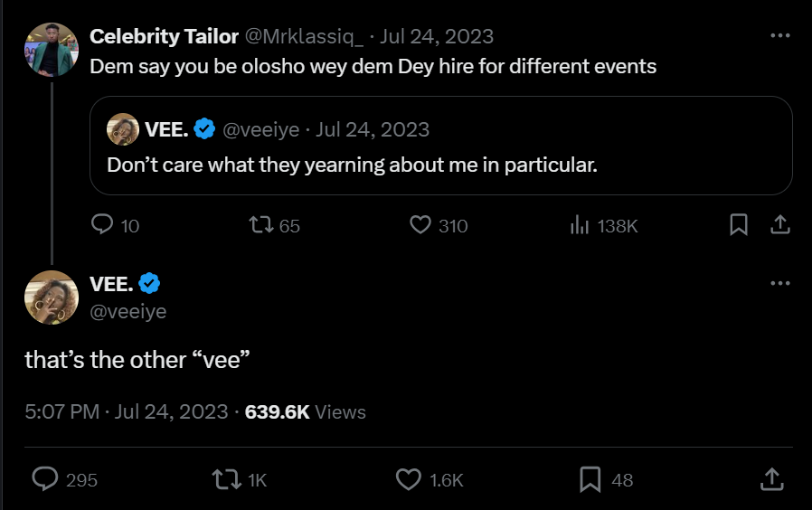The height and width of the screenshot is (510, 812).
Task: Repost Celebrity Tailor's tweet with 65 reposts
Action: click(261, 225)
